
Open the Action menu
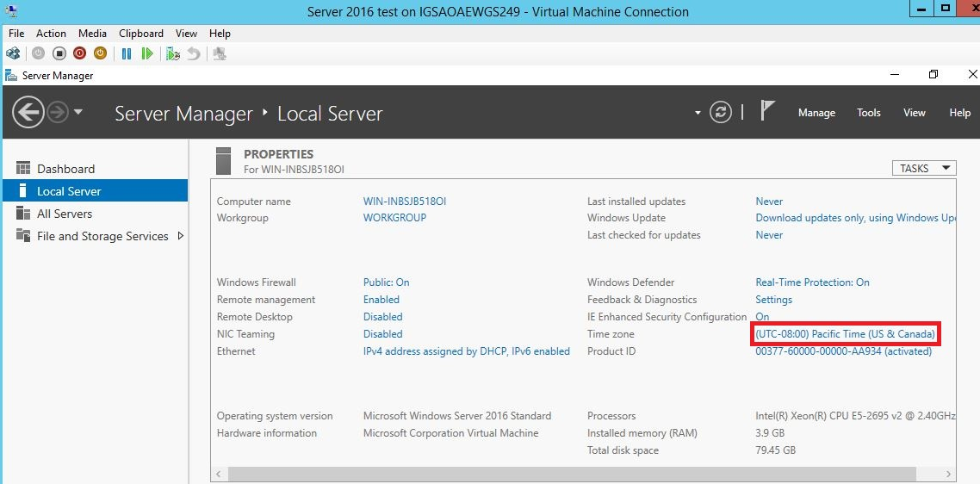[51, 33]
